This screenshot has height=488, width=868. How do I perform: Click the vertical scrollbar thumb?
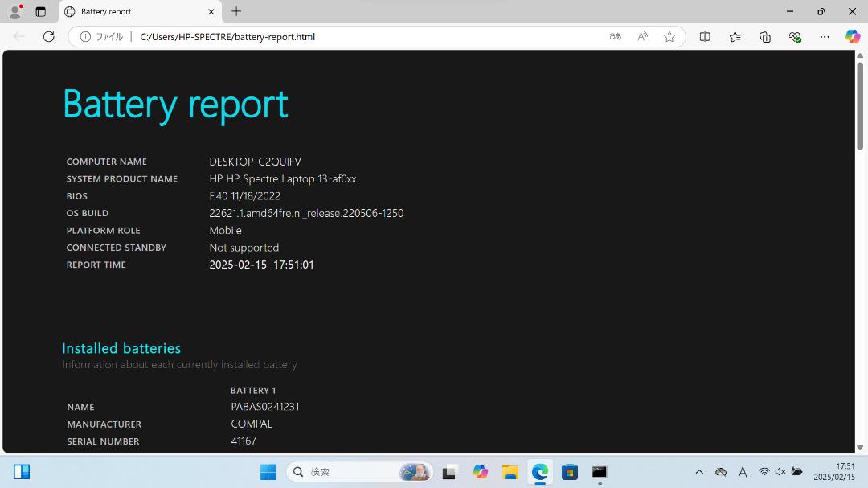click(x=860, y=105)
